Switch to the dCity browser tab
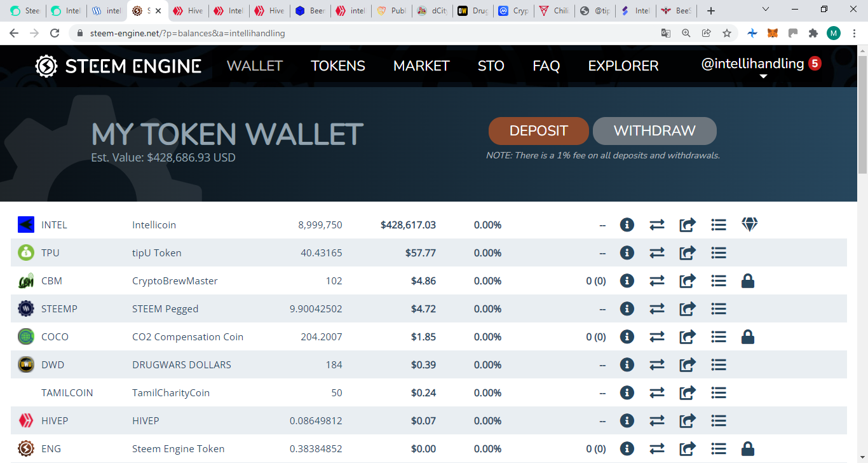Screen dimensions: 868x463 (432, 11)
